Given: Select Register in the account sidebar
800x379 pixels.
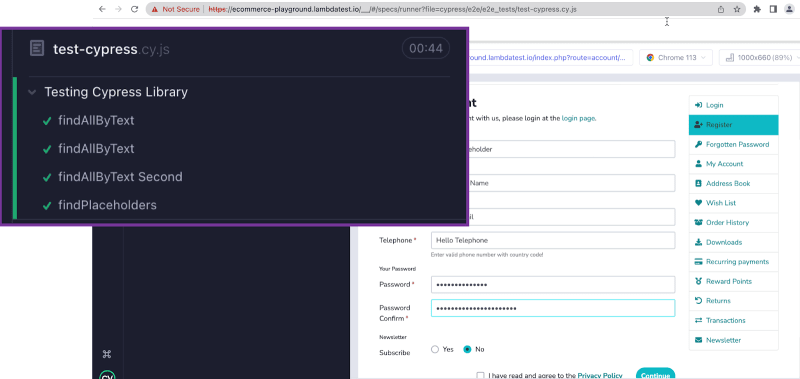Looking at the screenshot, I should pos(733,125).
